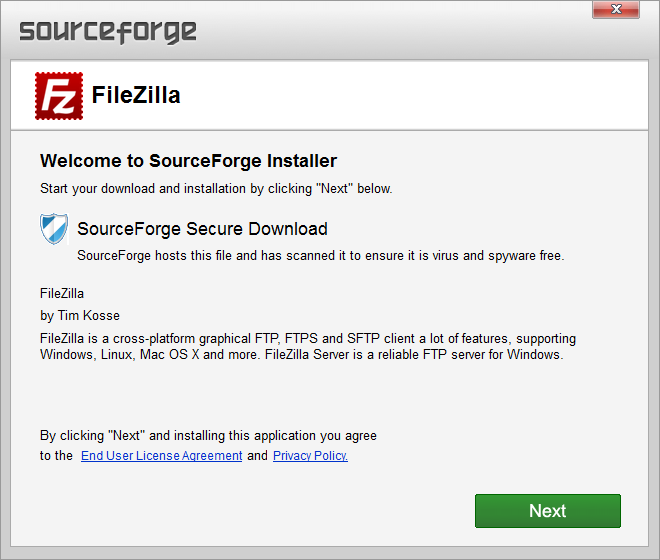Screen dimensions: 660x560
Task: Click the FileZilla title next to the logo
Action: pyautogui.click(x=136, y=95)
